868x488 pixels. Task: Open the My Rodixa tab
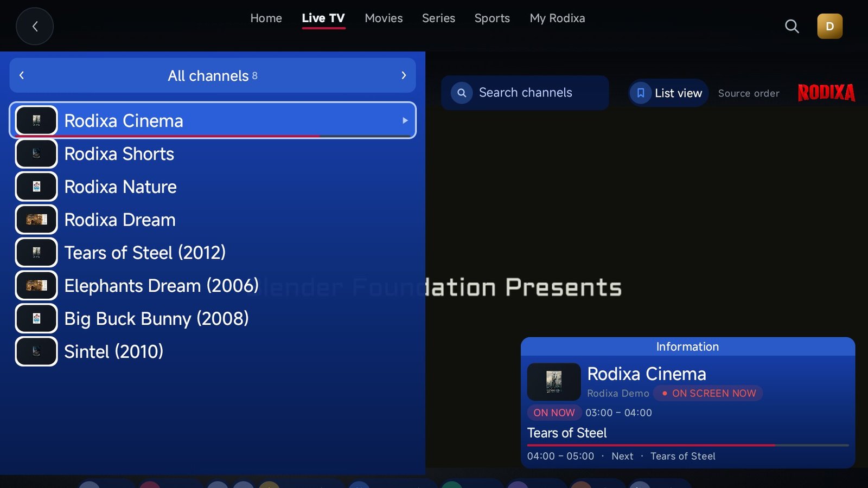point(557,18)
